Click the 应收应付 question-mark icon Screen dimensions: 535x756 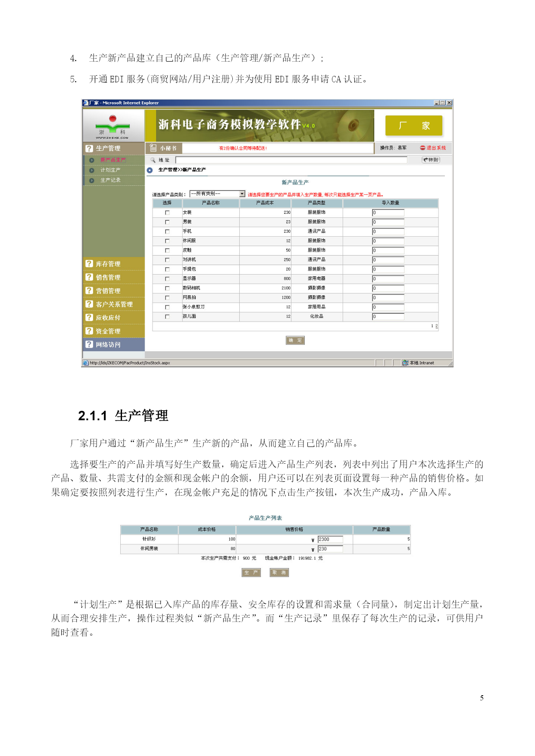tap(89, 318)
